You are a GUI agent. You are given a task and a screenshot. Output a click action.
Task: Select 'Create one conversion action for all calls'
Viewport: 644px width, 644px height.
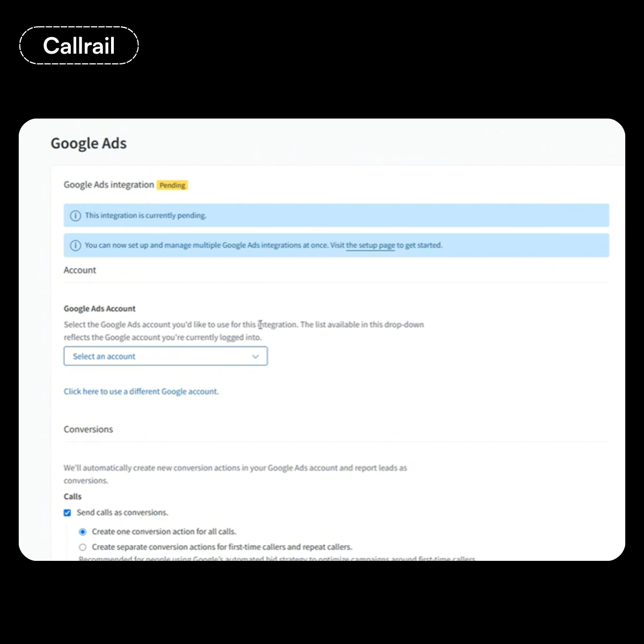point(83,532)
